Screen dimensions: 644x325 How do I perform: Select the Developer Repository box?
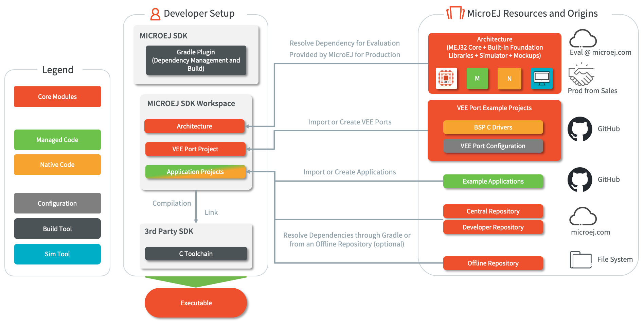pos(493,227)
